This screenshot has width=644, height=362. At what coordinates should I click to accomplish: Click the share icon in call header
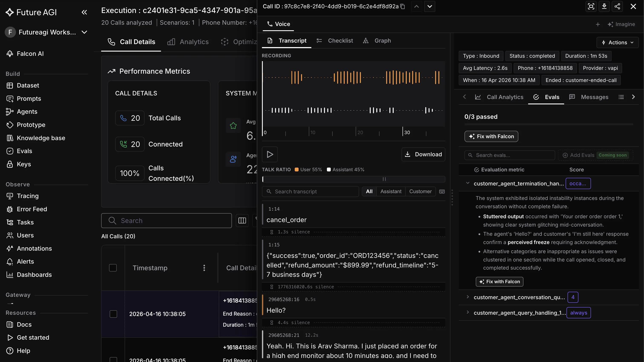(617, 7)
